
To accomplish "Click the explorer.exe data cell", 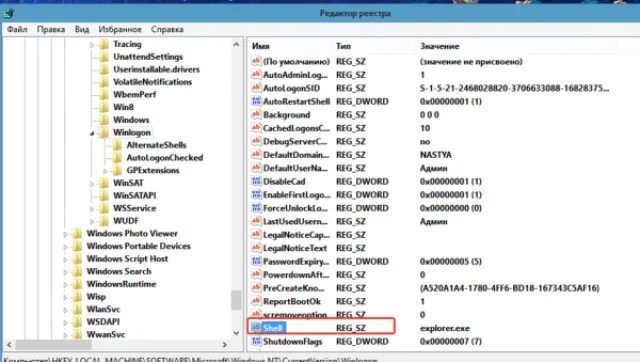I will point(445,328).
